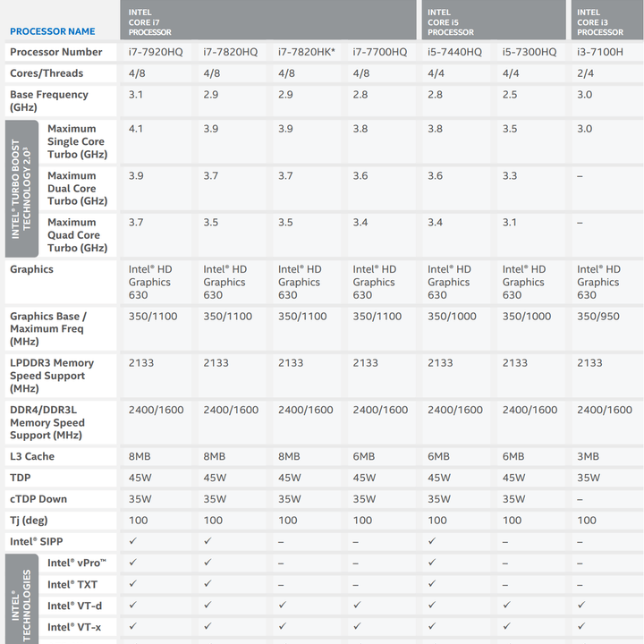Click the Maximum Quad Core Turbo label
This screenshot has width=644, height=644.
click(x=77, y=235)
